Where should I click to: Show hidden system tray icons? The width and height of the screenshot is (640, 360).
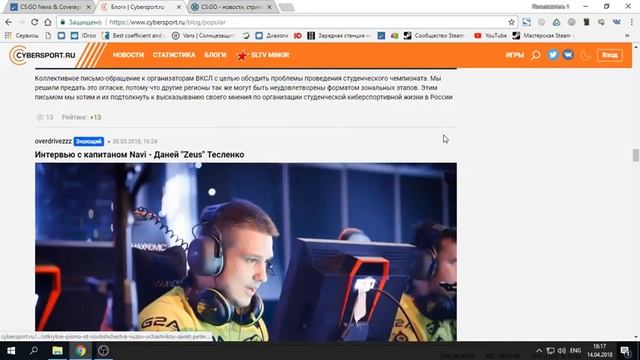[x=539, y=351]
